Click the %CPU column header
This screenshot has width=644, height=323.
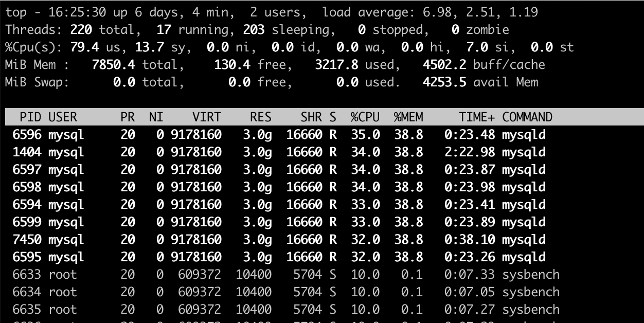coord(365,117)
